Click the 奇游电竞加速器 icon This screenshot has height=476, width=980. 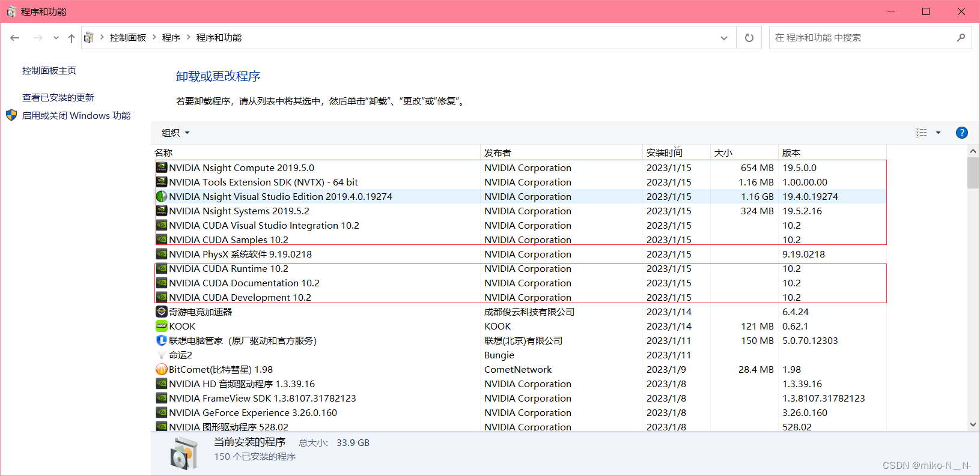pos(161,312)
